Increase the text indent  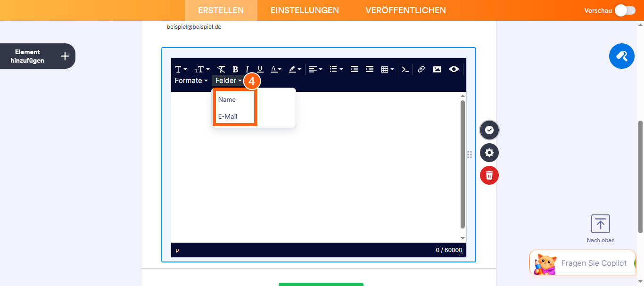tap(370, 69)
